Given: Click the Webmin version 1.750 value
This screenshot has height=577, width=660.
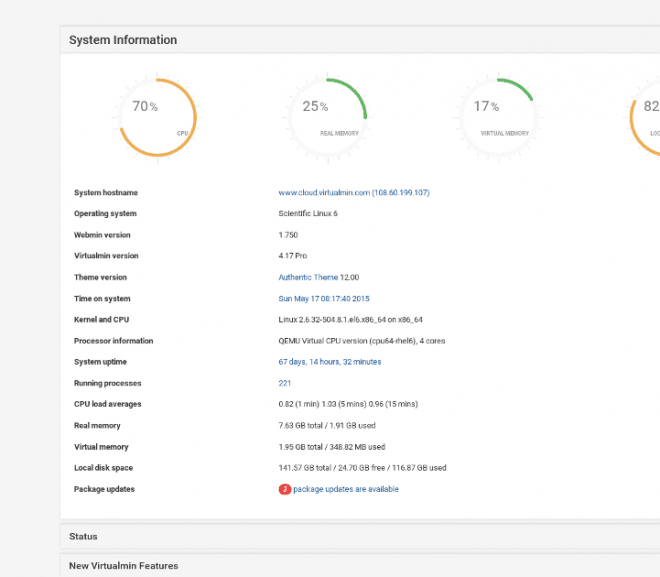Looking at the screenshot, I should (x=288, y=235).
